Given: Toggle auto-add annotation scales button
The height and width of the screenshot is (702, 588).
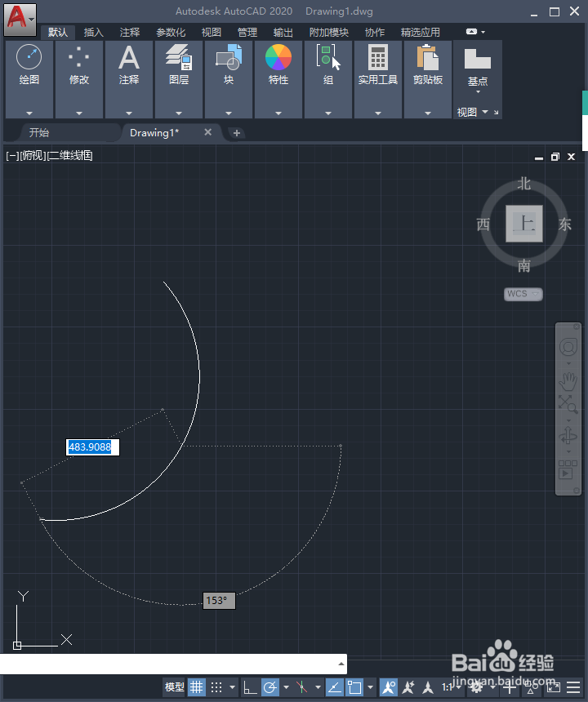Looking at the screenshot, I should click(408, 686).
